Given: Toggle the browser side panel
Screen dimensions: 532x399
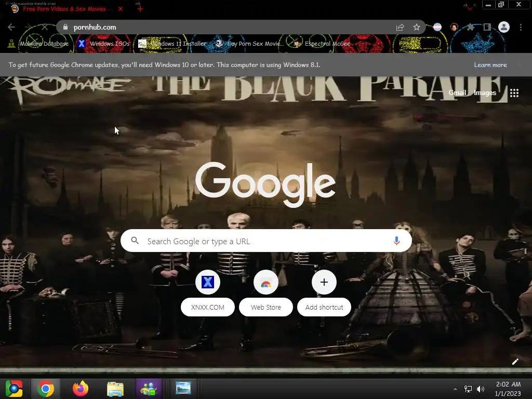Looking at the screenshot, I should click(x=487, y=27).
